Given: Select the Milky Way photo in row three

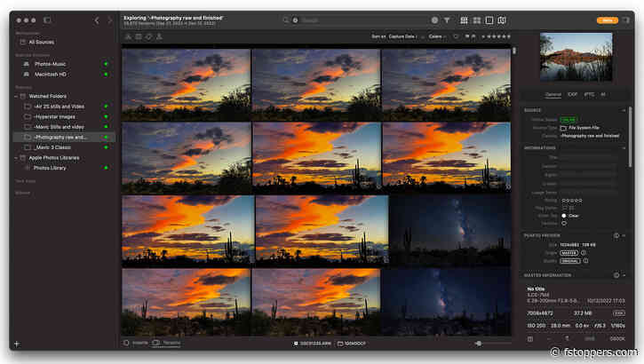Looking at the screenshot, I should tap(449, 231).
